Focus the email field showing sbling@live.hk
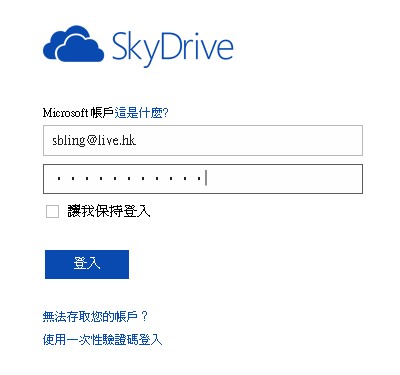Image resolution: width=400 pixels, height=375 pixels. pyautogui.click(x=203, y=140)
